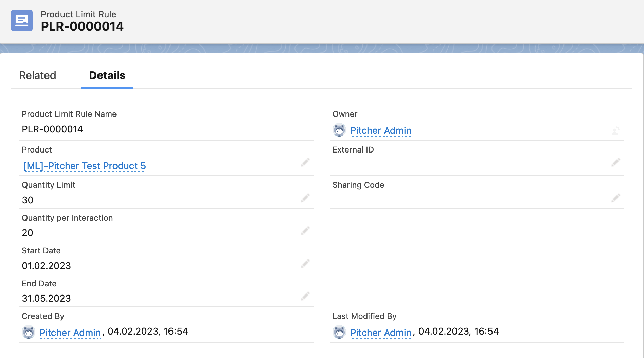The height and width of the screenshot is (358, 644).
Task: Edit Sharing Code pencil icon
Action: pos(615,198)
